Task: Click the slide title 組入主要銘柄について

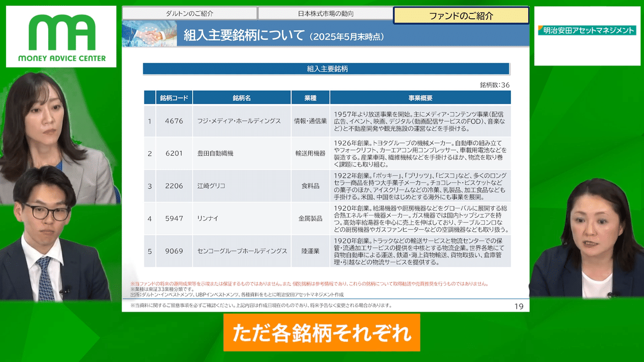Action: (x=245, y=36)
